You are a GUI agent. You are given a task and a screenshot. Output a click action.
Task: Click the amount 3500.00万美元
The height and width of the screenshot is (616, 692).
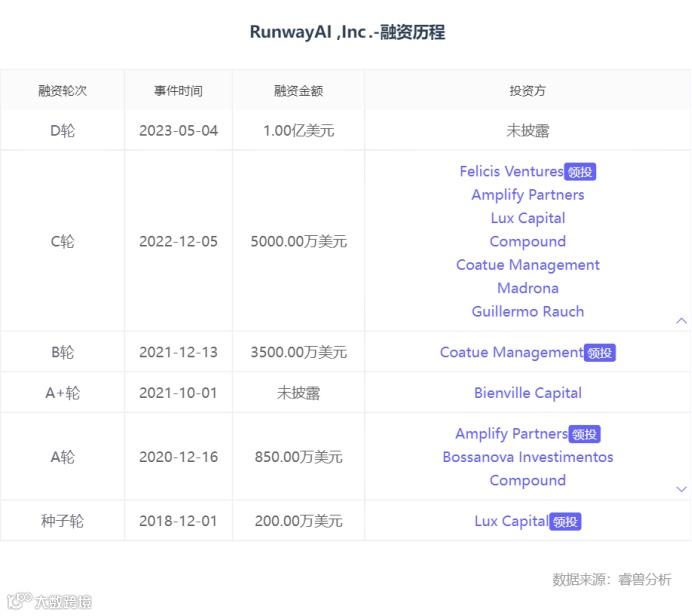[298, 352]
